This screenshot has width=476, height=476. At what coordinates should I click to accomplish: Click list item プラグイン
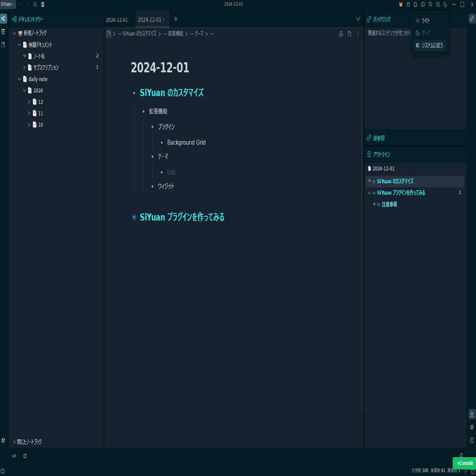pyautogui.click(x=166, y=127)
